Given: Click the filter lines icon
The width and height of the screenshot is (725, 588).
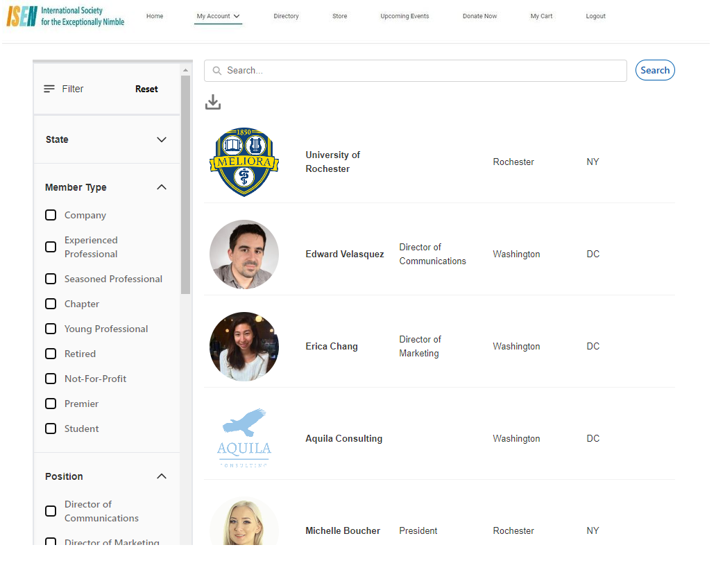Looking at the screenshot, I should tap(49, 89).
